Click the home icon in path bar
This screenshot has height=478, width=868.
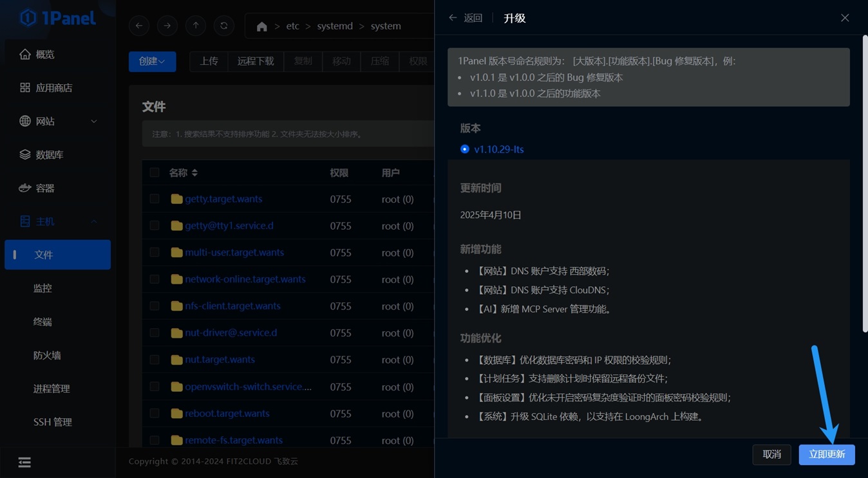261,26
